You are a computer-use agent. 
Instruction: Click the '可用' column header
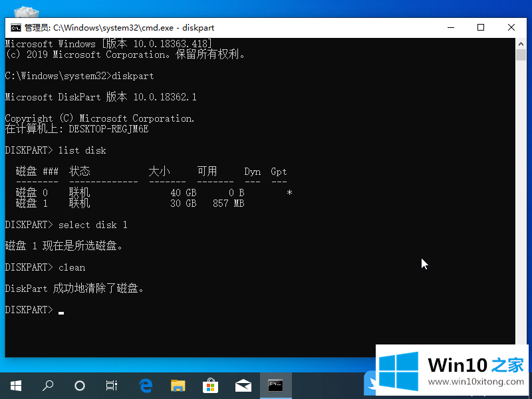coord(207,172)
